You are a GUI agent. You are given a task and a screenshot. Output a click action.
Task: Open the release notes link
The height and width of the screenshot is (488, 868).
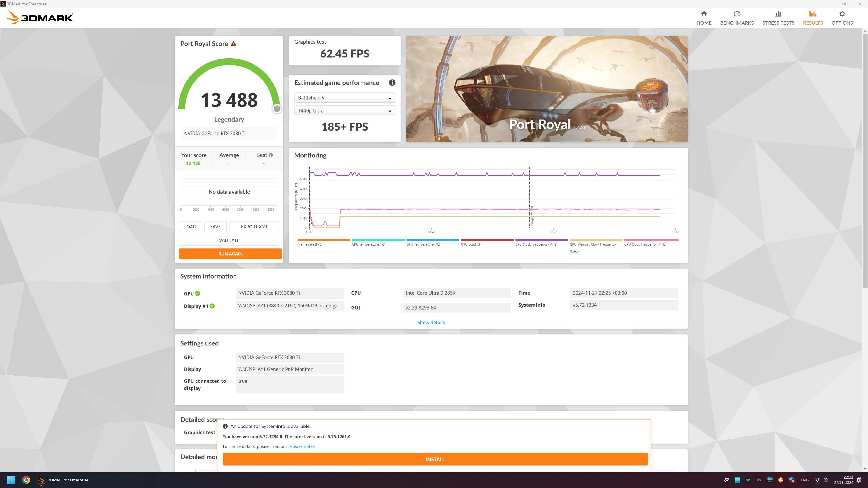[302, 446]
